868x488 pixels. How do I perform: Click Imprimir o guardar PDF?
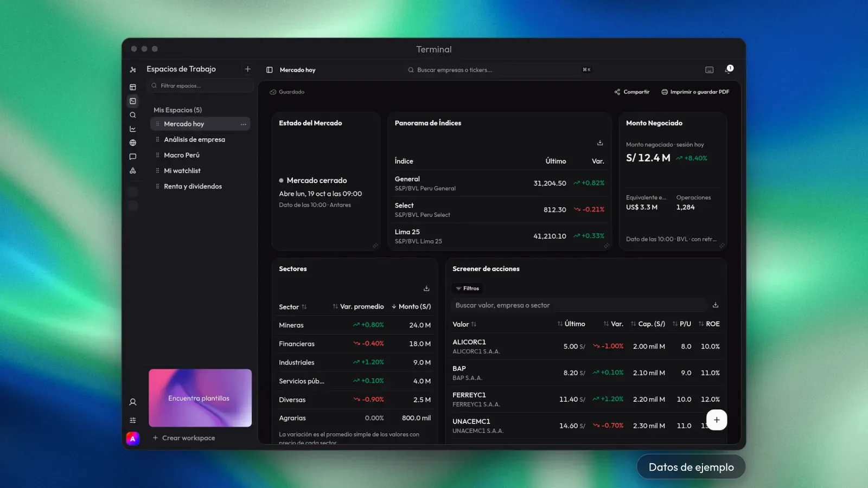click(x=695, y=92)
